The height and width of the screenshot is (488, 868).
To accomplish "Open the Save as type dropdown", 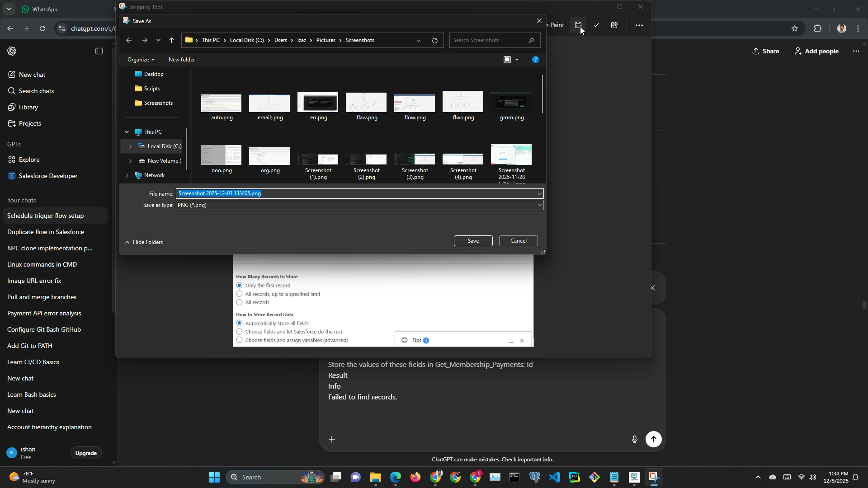I will (359, 205).
